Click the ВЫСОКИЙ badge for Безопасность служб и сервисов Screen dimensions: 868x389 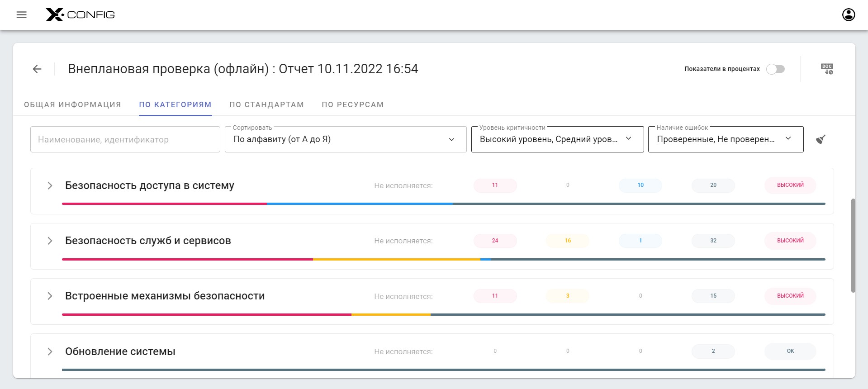pyautogui.click(x=790, y=241)
